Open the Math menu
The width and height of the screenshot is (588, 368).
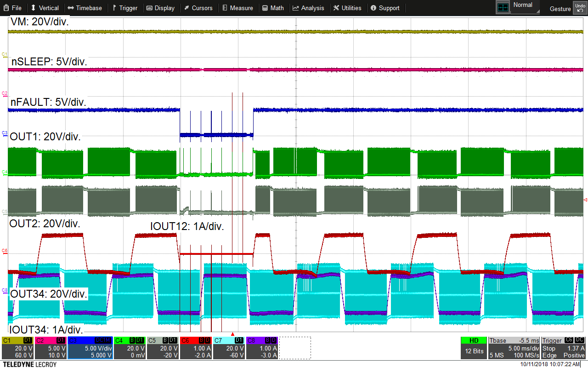pos(273,8)
